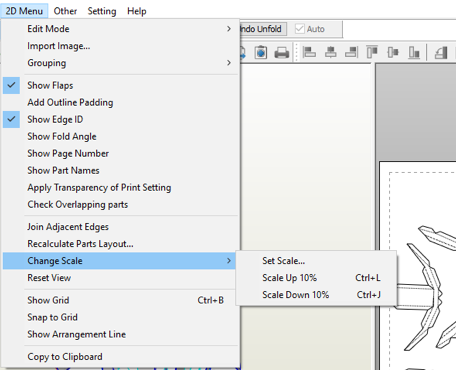
Task: Open Recalculate Parts Layout...
Action: (x=121, y=244)
